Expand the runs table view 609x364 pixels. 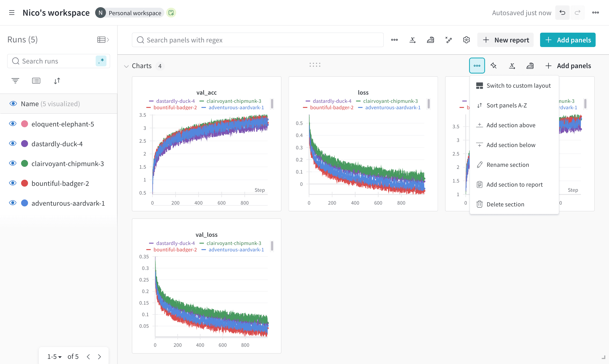tap(103, 40)
